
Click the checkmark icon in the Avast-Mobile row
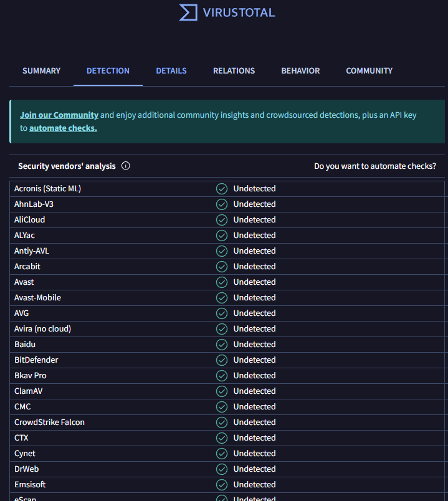point(222,298)
